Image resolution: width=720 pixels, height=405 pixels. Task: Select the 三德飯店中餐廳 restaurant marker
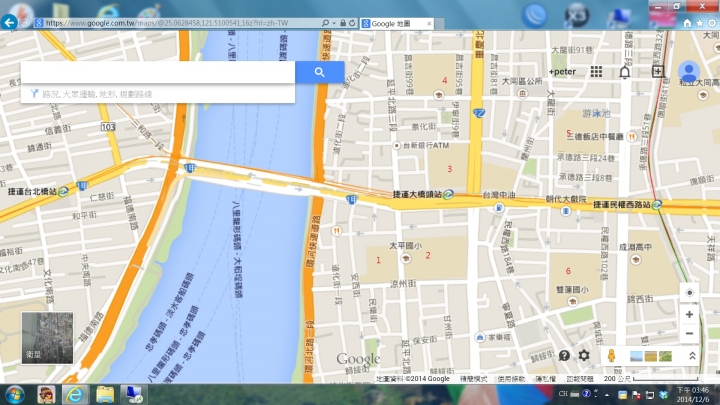tap(631, 136)
